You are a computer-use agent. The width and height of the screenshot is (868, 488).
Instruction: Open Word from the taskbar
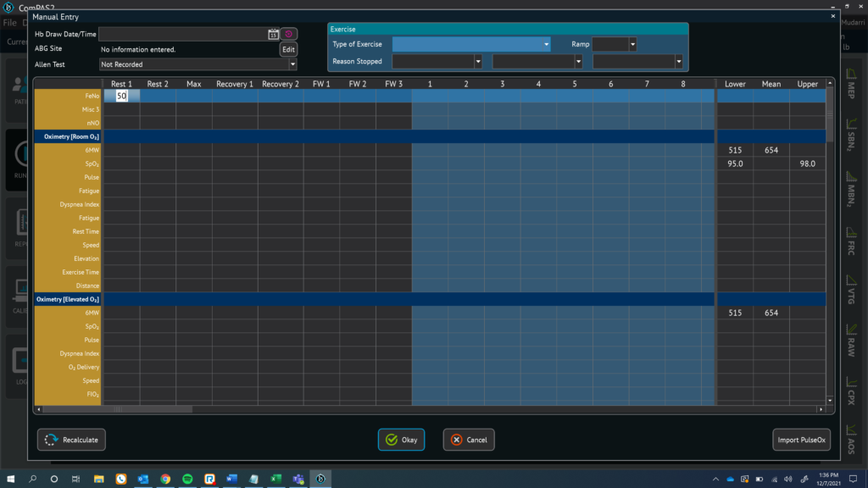[x=232, y=479]
